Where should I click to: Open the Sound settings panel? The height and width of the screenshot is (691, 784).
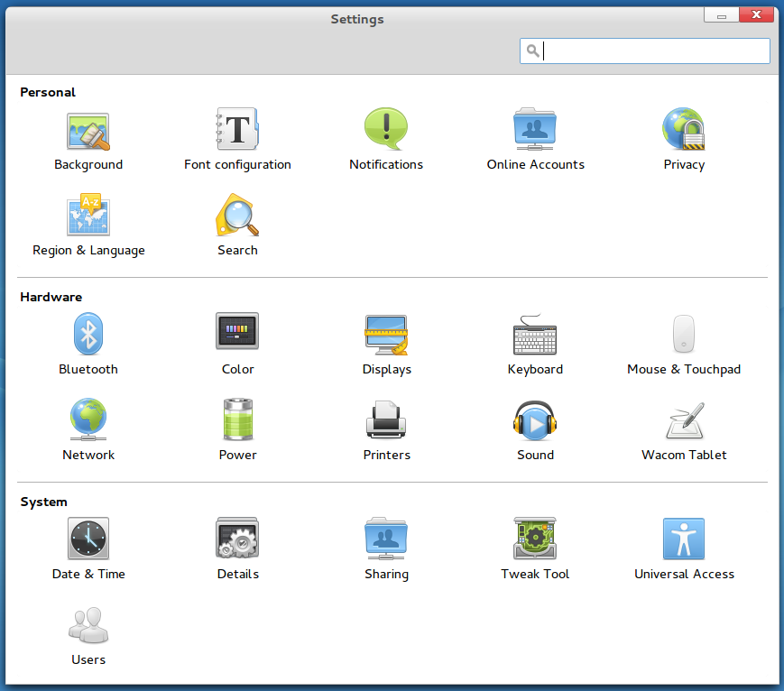click(535, 428)
